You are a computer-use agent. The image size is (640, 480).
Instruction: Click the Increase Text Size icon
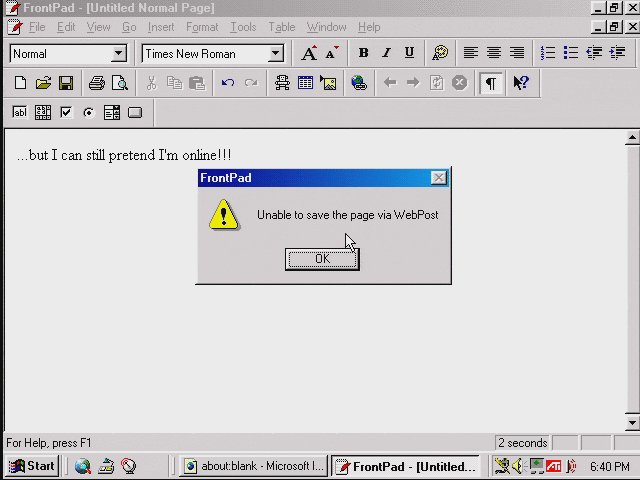[x=309, y=53]
